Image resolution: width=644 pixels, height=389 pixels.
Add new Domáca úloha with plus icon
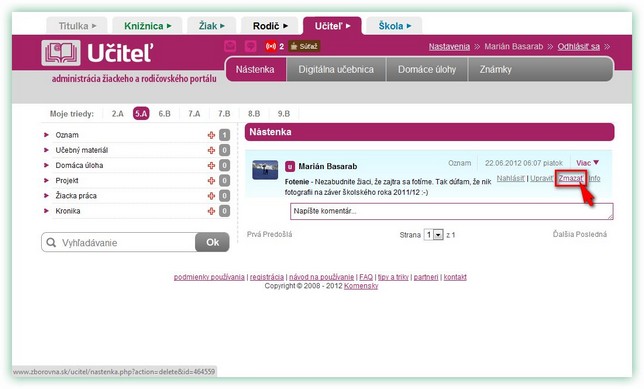[x=211, y=166]
